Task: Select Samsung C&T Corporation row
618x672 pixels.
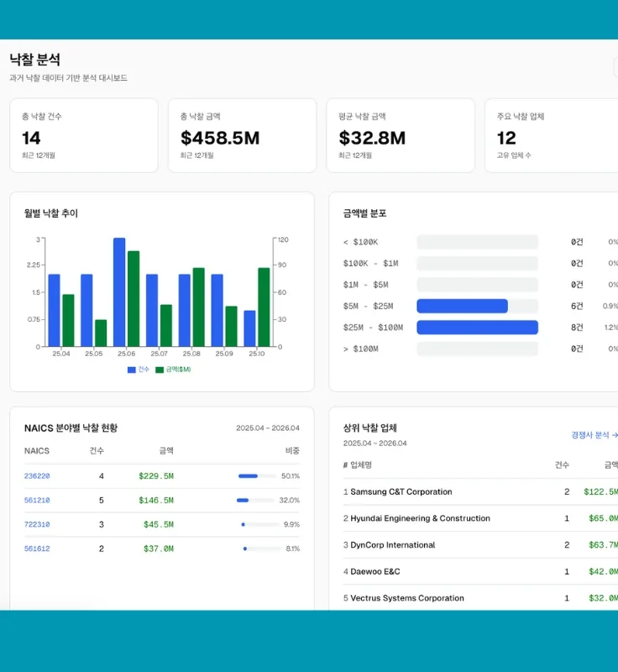Action: (x=480, y=492)
